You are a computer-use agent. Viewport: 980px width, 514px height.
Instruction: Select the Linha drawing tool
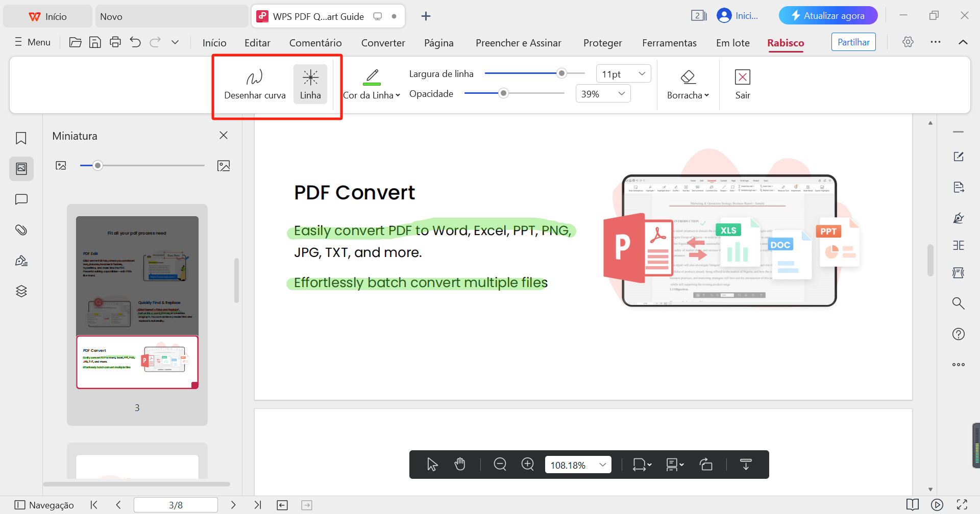(x=310, y=83)
